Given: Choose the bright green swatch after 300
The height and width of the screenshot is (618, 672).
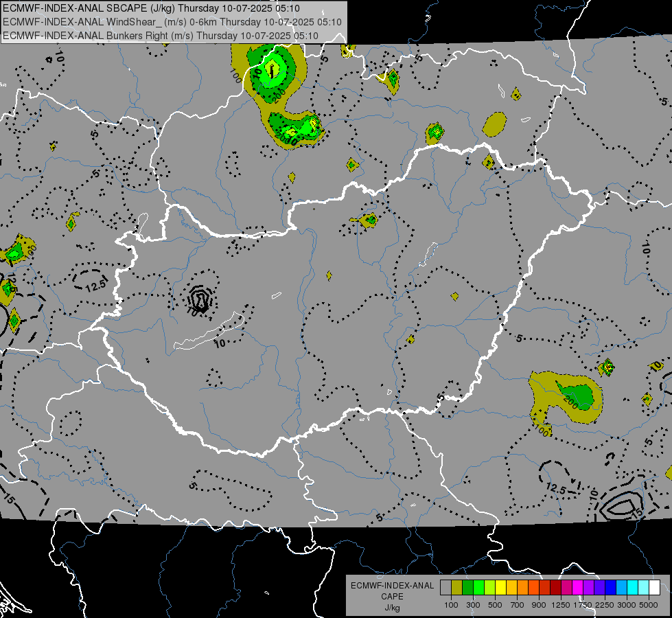Looking at the screenshot, I should 478,588.
